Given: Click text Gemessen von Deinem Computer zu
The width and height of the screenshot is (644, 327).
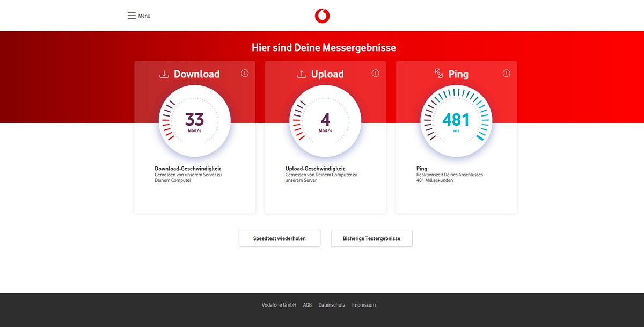Looking at the screenshot, I should (x=321, y=175).
